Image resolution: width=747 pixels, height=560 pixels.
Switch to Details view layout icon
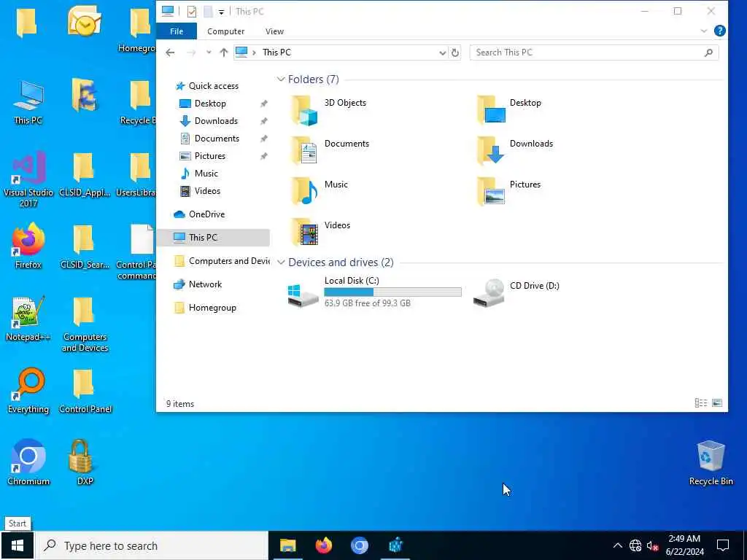701,403
